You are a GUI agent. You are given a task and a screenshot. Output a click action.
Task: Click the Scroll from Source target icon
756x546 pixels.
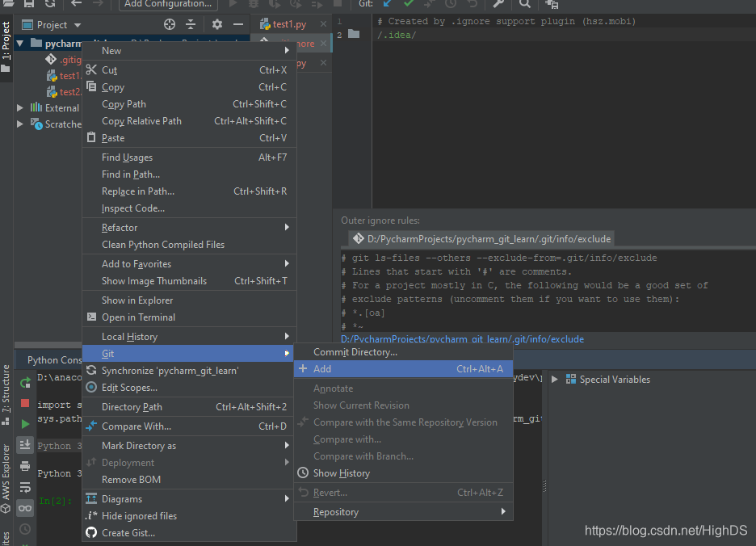coord(170,24)
